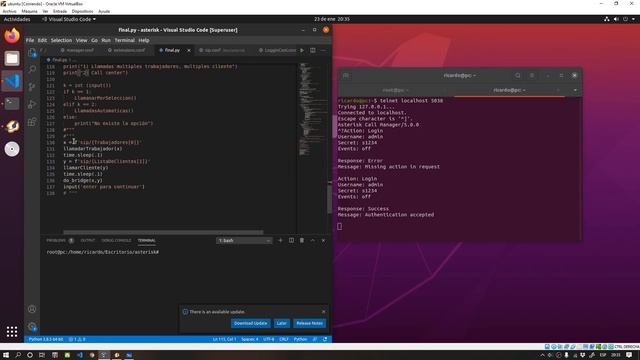Open the Extensions view in VS Code
Viewport: 640px width, 360px height.
click(32, 122)
